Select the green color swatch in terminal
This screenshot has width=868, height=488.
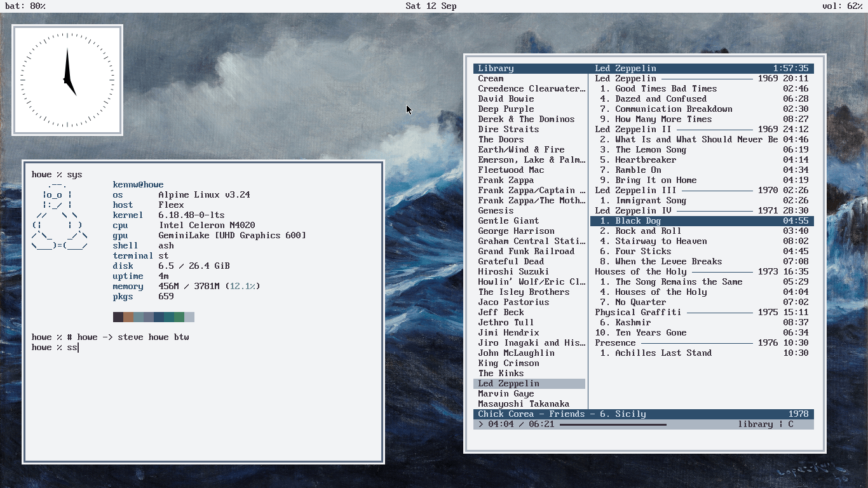tap(179, 317)
